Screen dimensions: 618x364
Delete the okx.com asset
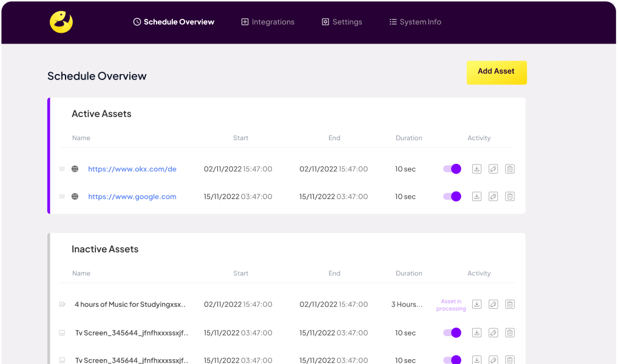pyautogui.click(x=510, y=169)
